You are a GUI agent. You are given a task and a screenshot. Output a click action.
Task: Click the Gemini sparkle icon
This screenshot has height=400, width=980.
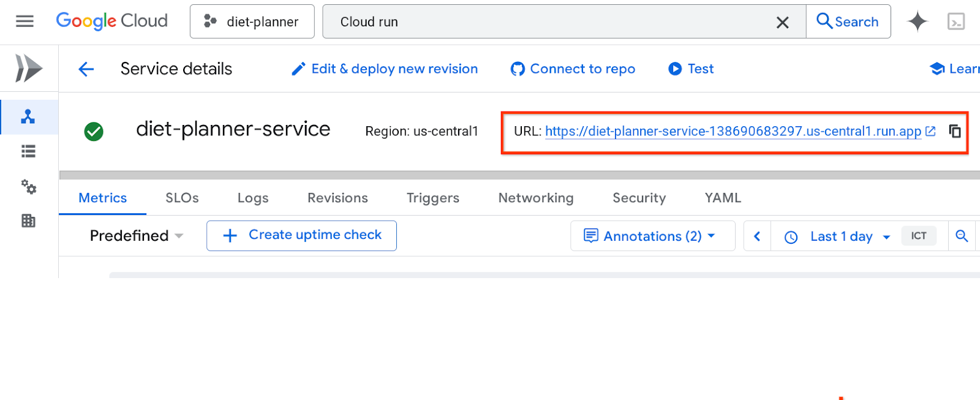click(918, 21)
